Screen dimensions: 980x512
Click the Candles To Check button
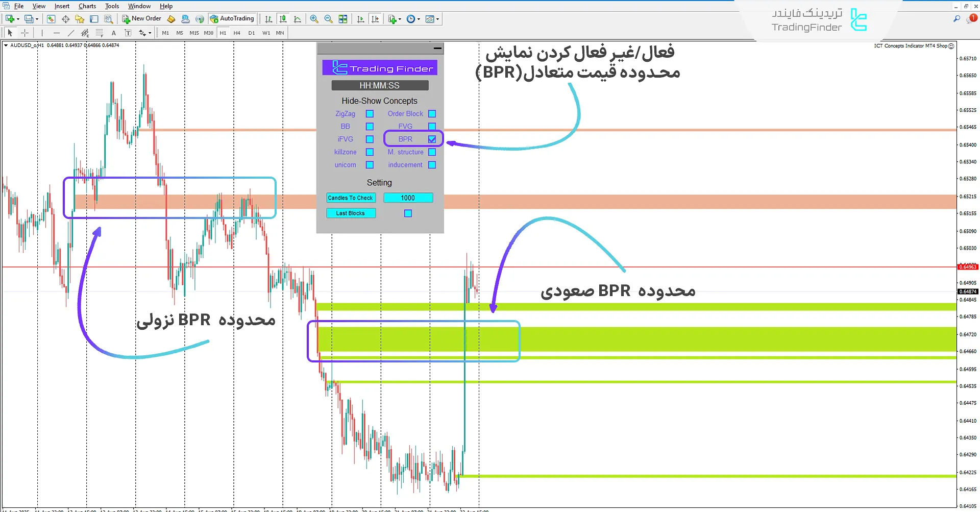[351, 198]
